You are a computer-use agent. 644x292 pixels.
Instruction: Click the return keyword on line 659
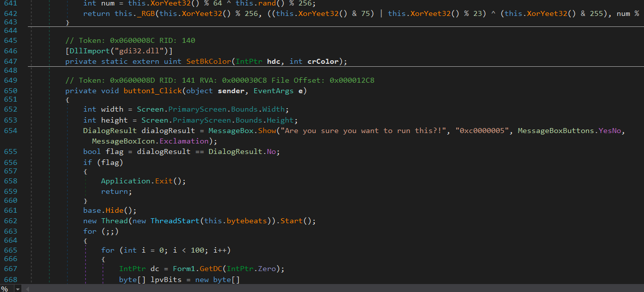point(115,191)
